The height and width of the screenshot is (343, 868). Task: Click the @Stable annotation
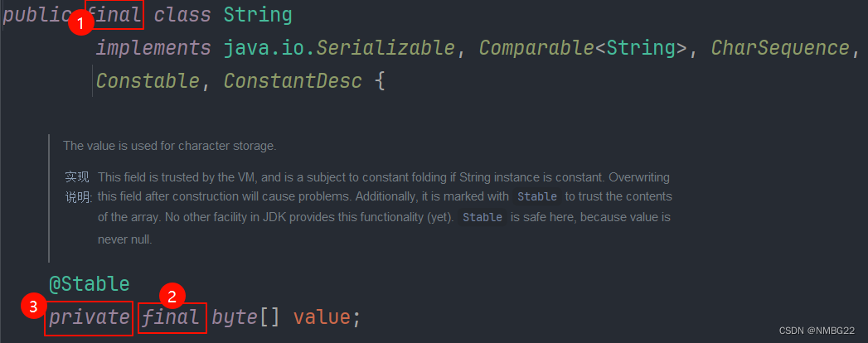[90, 284]
